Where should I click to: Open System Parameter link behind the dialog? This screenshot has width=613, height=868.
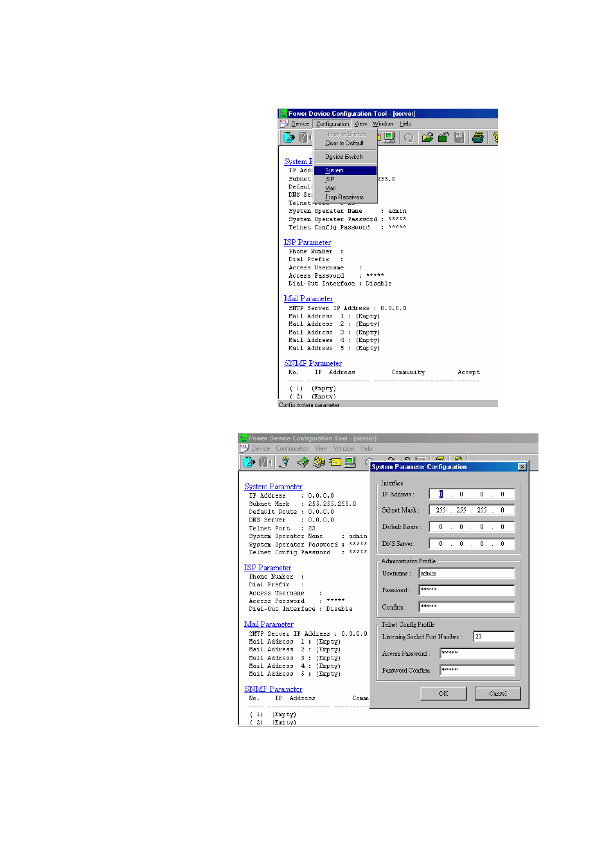pyautogui.click(x=273, y=487)
